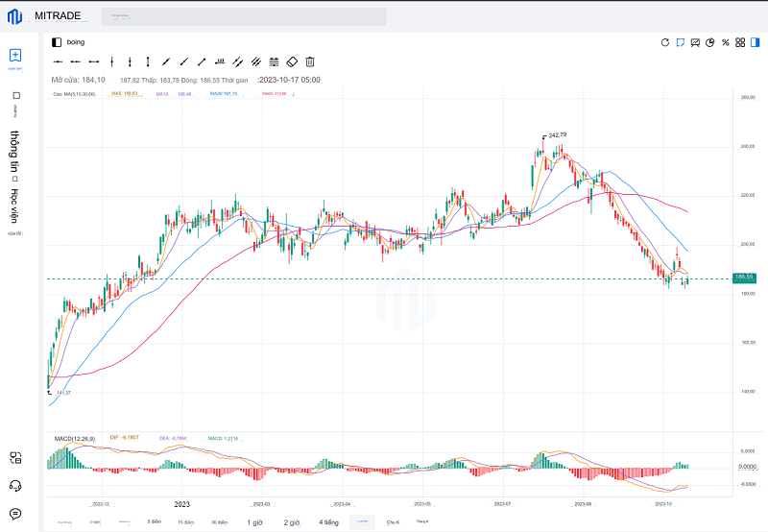
Task: Click the eraser drawing tool
Action: [293, 61]
